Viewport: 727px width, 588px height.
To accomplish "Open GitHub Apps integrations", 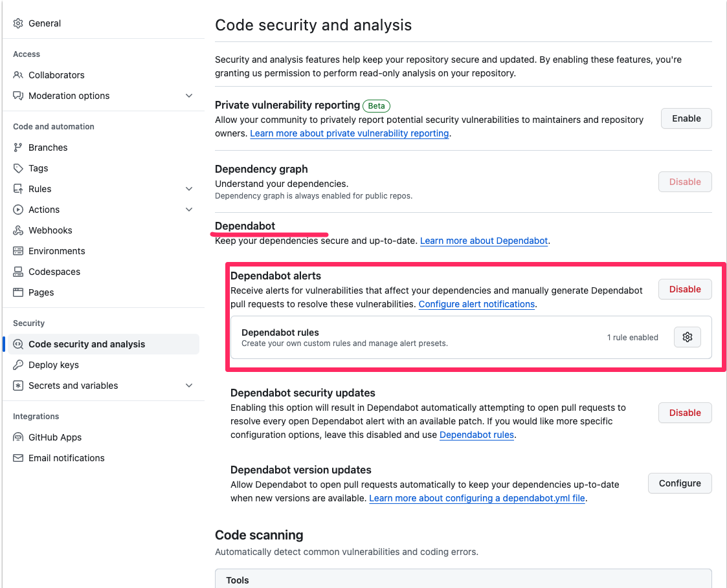I will pyautogui.click(x=55, y=437).
